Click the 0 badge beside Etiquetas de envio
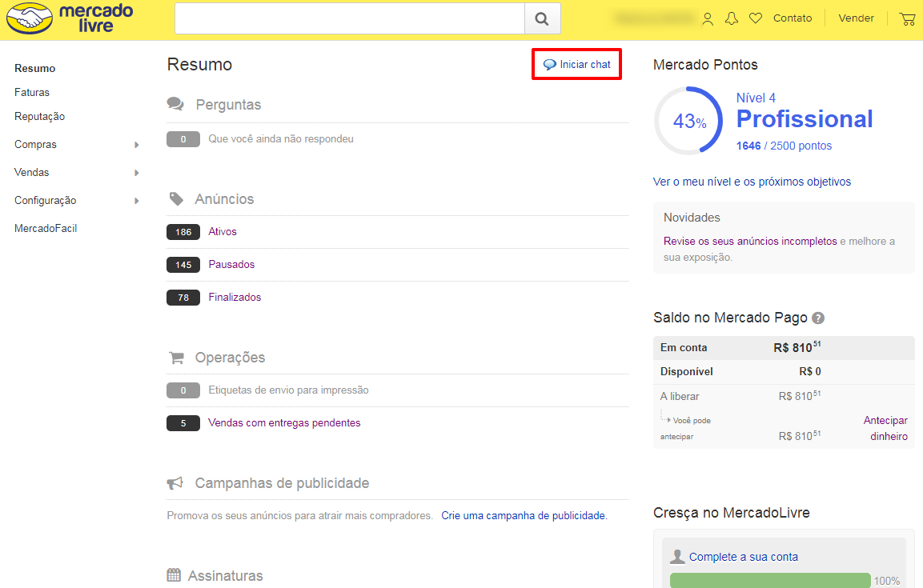 click(183, 390)
